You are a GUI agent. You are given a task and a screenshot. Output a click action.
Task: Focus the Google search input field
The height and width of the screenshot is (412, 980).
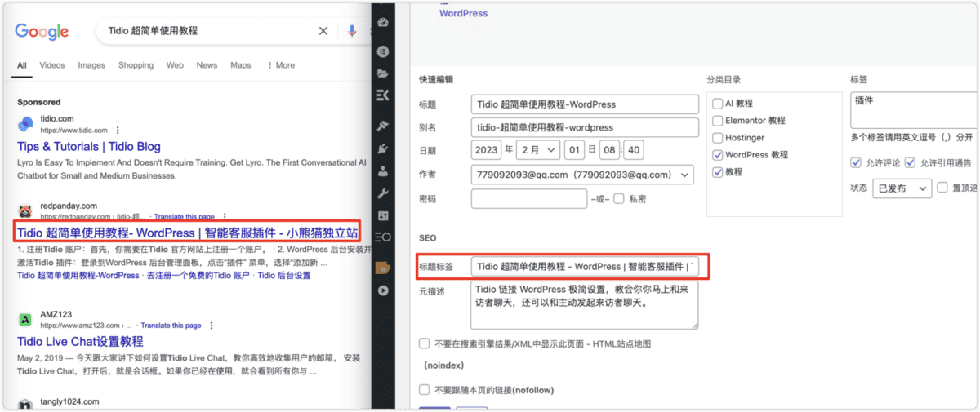208,31
